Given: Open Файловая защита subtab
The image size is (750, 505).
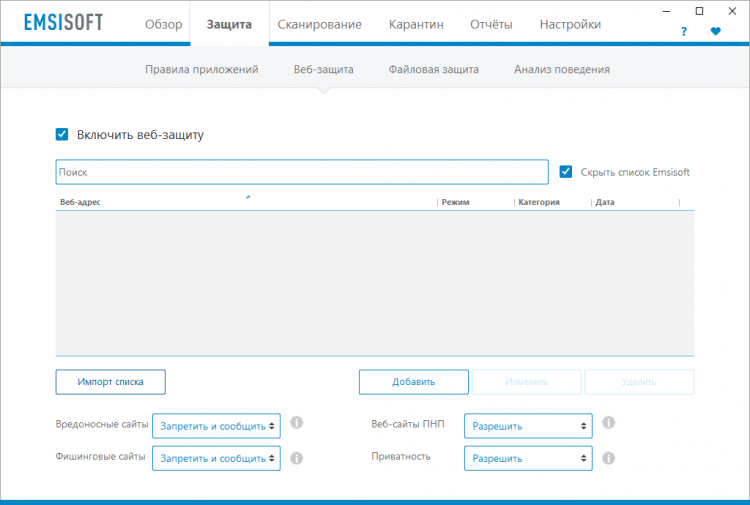Looking at the screenshot, I should click(x=433, y=69).
